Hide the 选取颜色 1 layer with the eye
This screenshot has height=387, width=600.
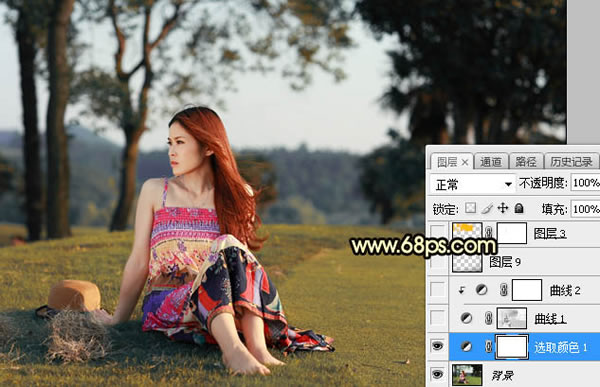point(437,346)
